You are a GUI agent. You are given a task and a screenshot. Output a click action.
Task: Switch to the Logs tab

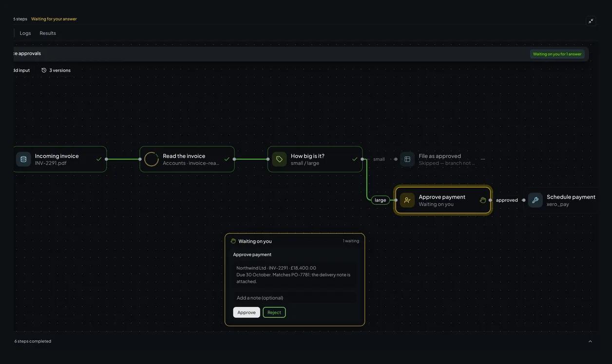[x=25, y=33]
